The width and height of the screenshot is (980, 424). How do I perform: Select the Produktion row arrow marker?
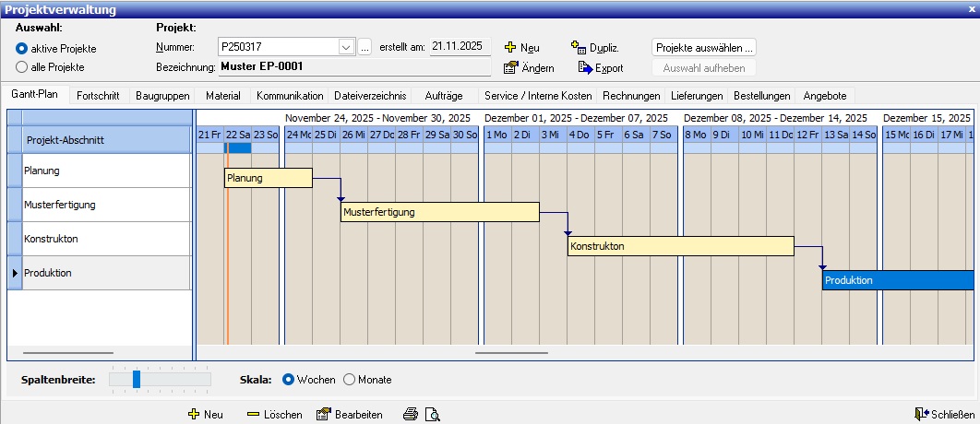tap(14, 273)
